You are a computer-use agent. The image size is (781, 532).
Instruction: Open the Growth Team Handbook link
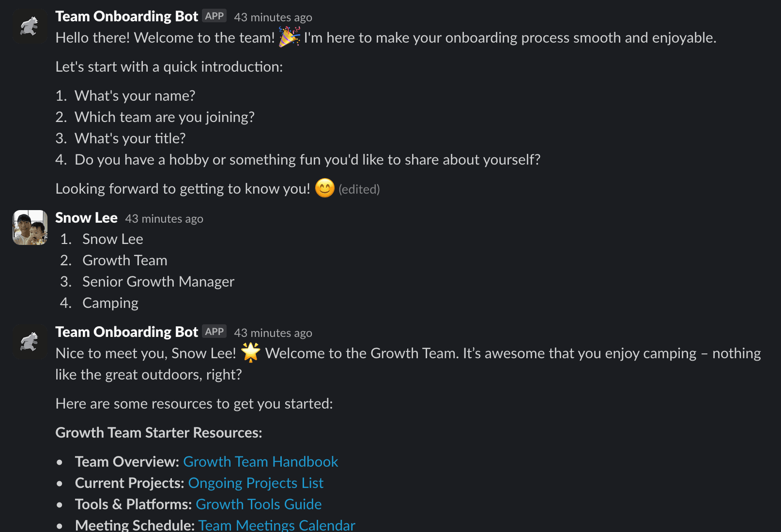click(260, 462)
